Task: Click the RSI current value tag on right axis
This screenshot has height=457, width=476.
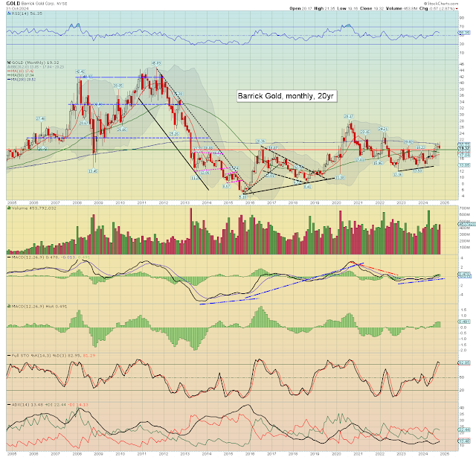Action: pos(464,32)
